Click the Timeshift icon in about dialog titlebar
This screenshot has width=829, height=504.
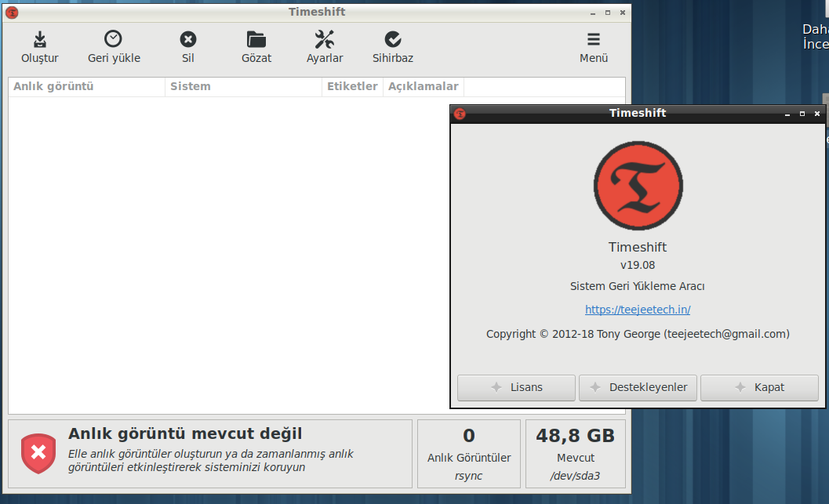click(x=460, y=114)
